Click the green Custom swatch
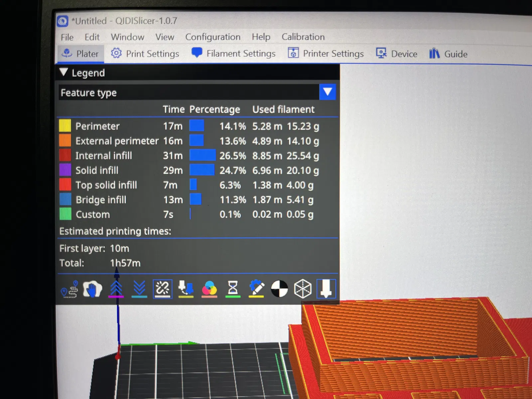The height and width of the screenshot is (399, 532). (66, 214)
